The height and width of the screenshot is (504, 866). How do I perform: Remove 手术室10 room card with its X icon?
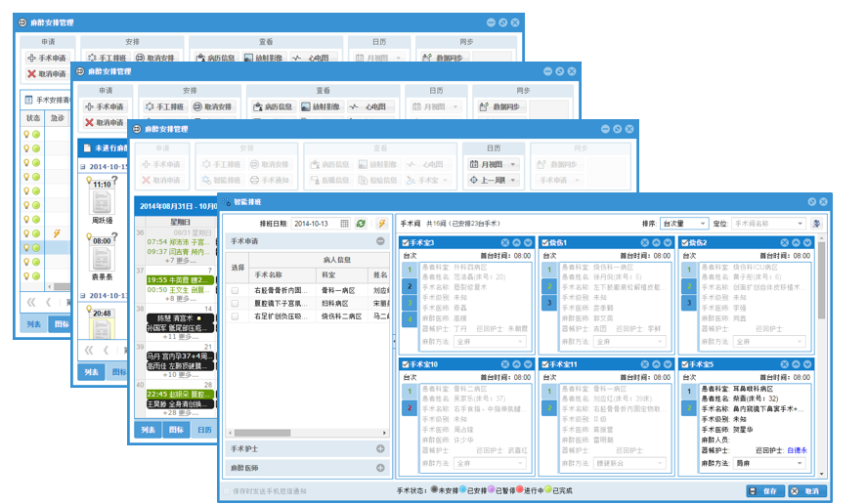tap(504, 364)
